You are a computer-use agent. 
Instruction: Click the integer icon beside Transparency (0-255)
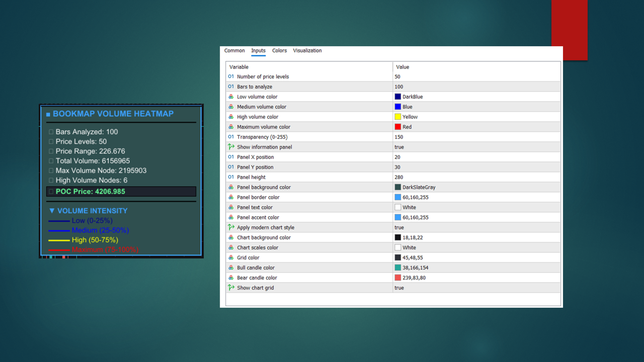[231, 137]
